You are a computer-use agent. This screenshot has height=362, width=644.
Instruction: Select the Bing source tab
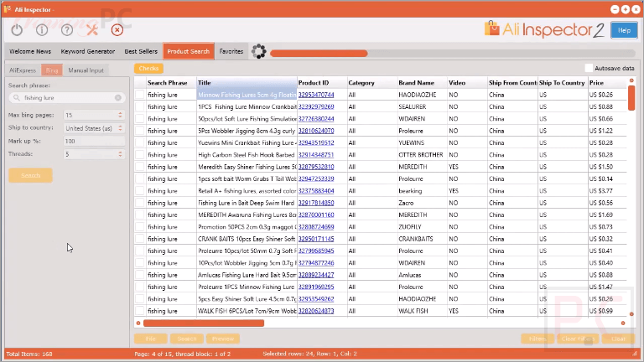(x=52, y=70)
